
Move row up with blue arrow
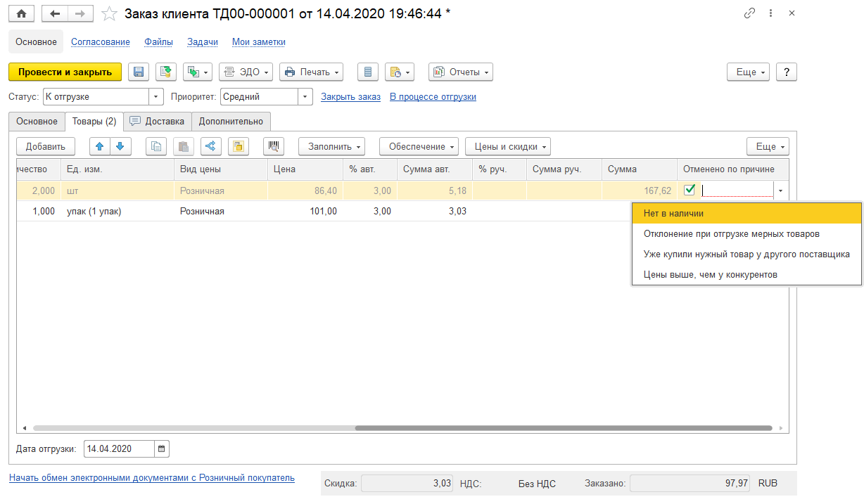(100, 146)
